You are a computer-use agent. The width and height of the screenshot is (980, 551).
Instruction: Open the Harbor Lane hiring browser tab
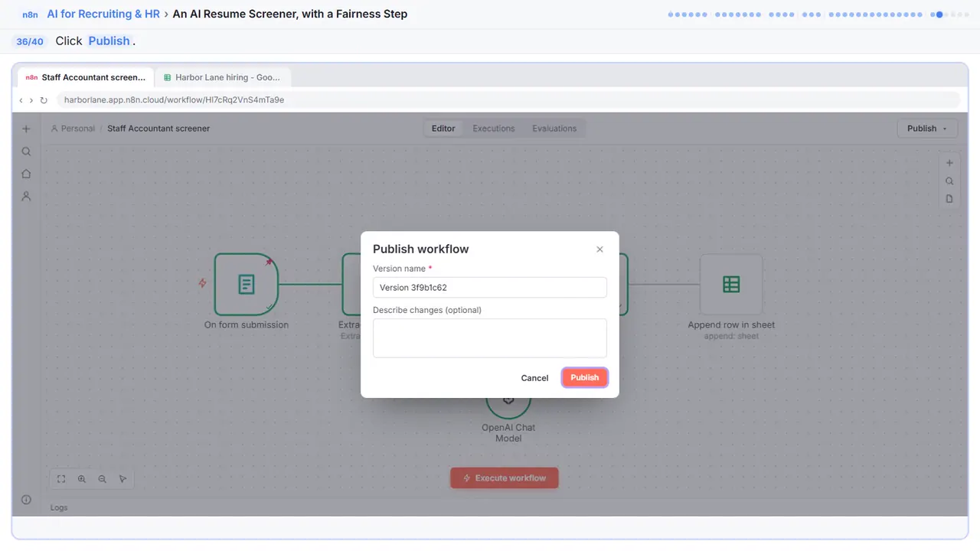click(223, 77)
